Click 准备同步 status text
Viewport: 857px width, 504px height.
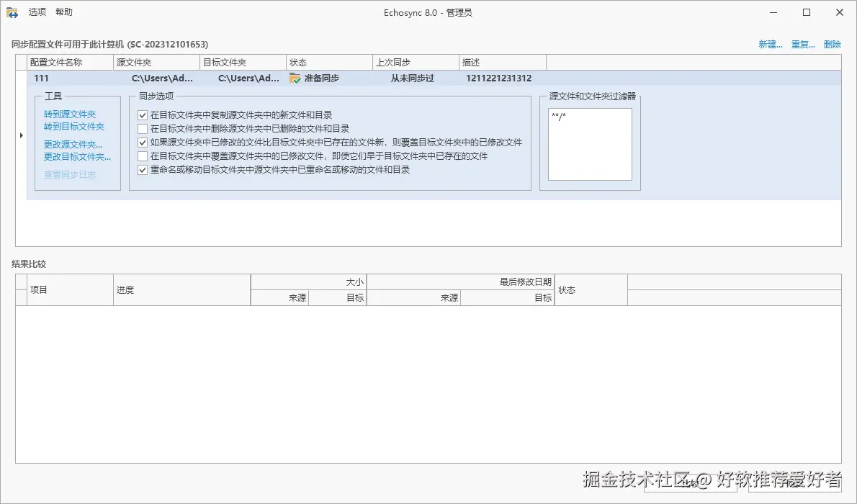click(322, 78)
